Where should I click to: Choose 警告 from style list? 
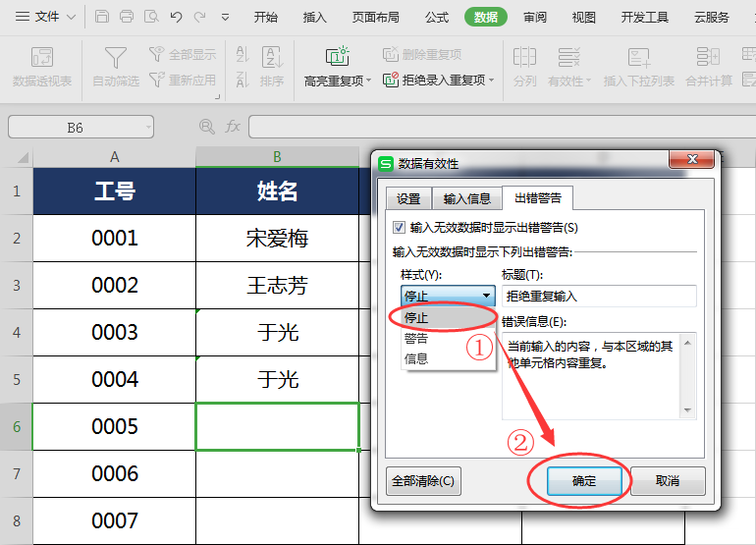[448, 338]
